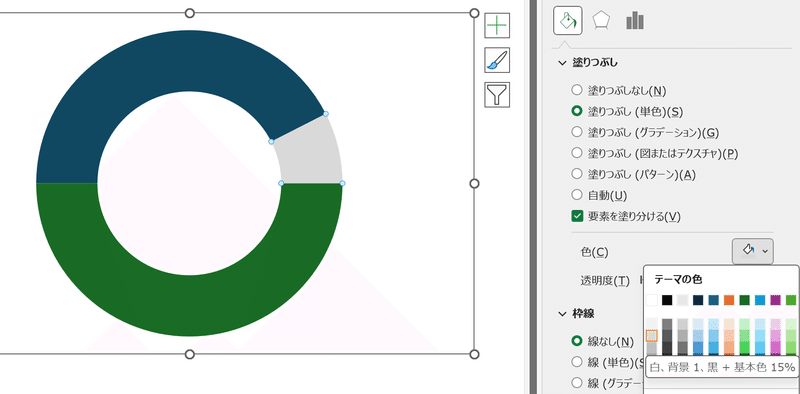Pick the bright sky-blue theme color swatch
Image resolution: width=800 pixels, height=394 pixels.
click(760, 300)
